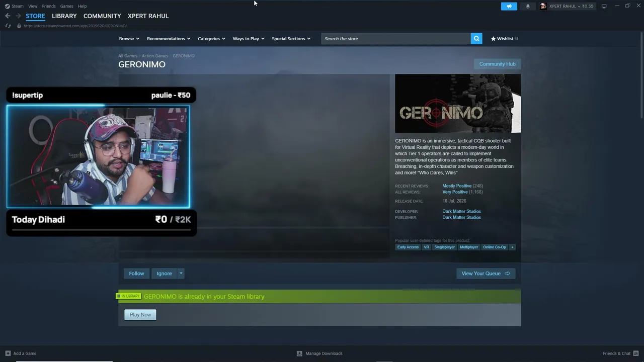644x362 pixels.
Task: Switch to the LIBRARY tab
Action: (x=64, y=16)
